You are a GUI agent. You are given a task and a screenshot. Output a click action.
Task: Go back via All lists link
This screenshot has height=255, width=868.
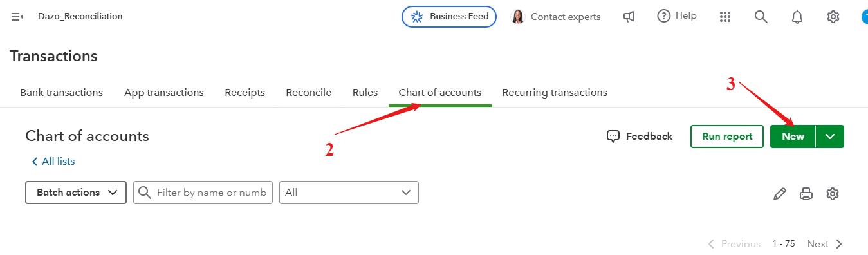tap(54, 162)
